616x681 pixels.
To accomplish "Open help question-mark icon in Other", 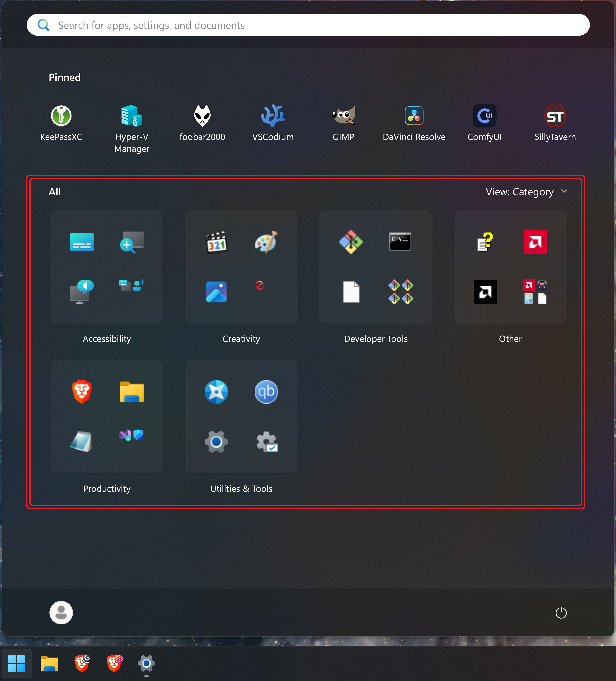I will point(485,242).
